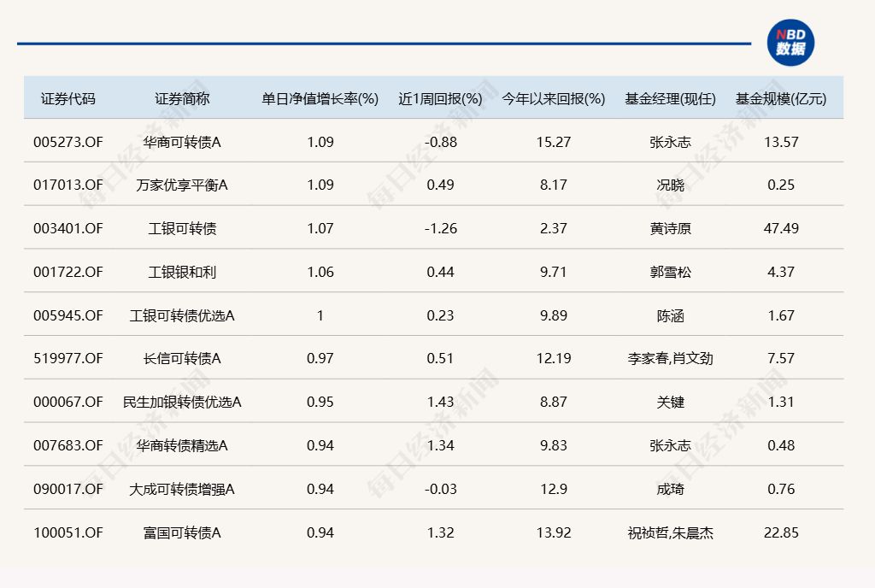The image size is (875, 588).
Task: Click the NBD数据 logo icon
Action: (790, 43)
